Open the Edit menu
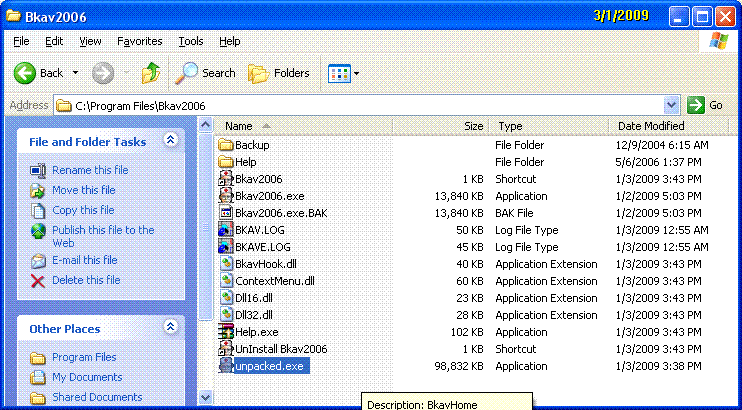The width and height of the screenshot is (742, 410). point(54,41)
